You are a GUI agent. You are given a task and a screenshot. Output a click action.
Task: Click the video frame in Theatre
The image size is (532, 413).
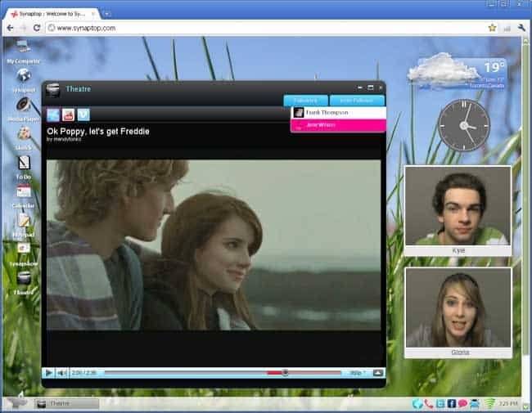(214, 245)
